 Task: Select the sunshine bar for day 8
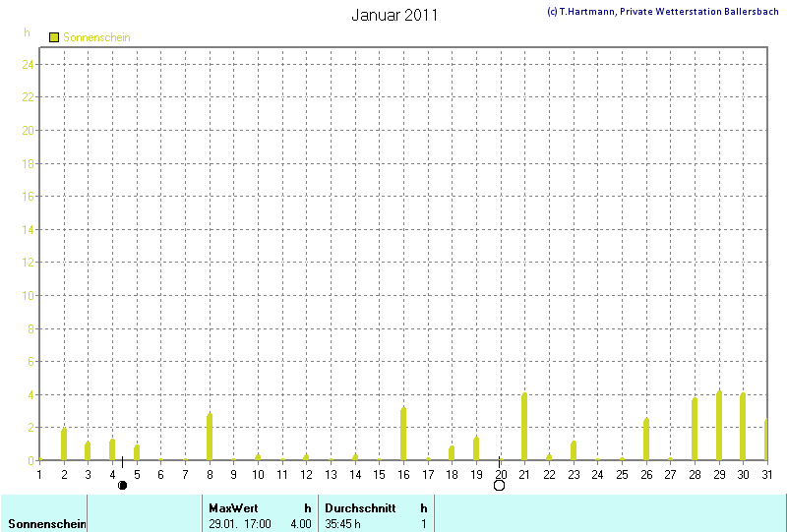pyautogui.click(x=210, y=437)
